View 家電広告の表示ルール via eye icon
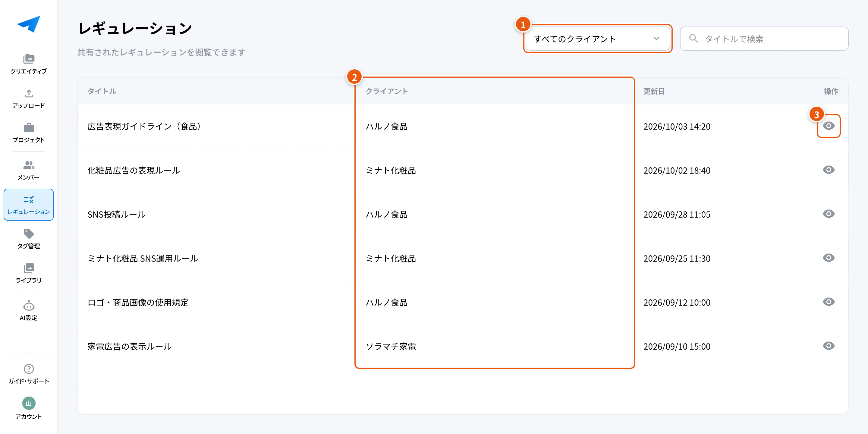Viewport: 868px width, 434px height. (829, 346)
